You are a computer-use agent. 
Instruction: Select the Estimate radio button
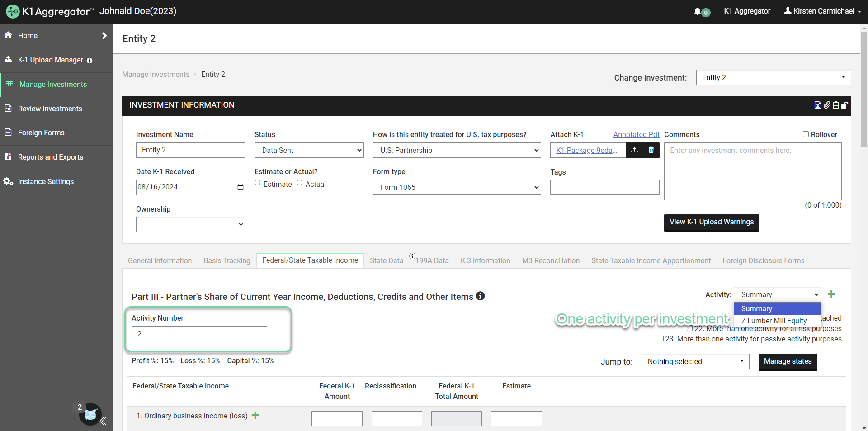pos(258,183)
